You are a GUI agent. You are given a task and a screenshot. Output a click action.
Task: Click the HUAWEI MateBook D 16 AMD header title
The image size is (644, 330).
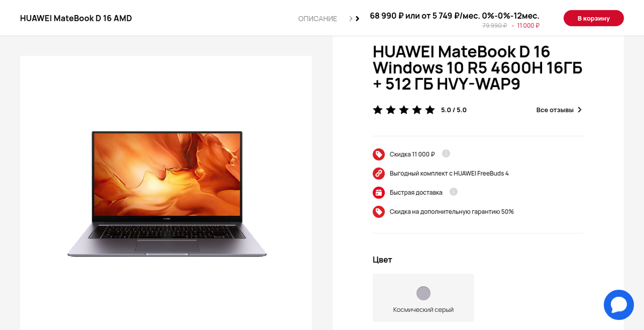76,18
